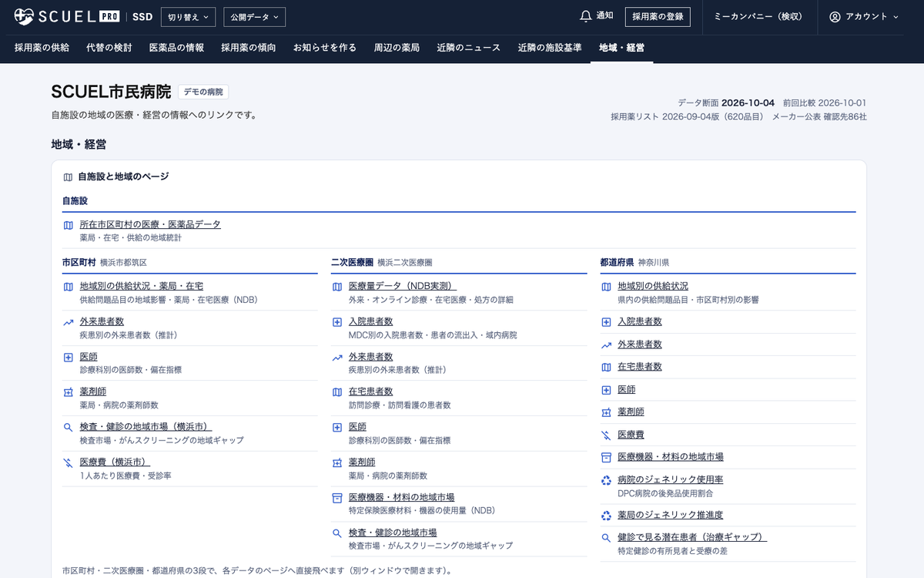Open the 採用薬の供給 tab

42,48
